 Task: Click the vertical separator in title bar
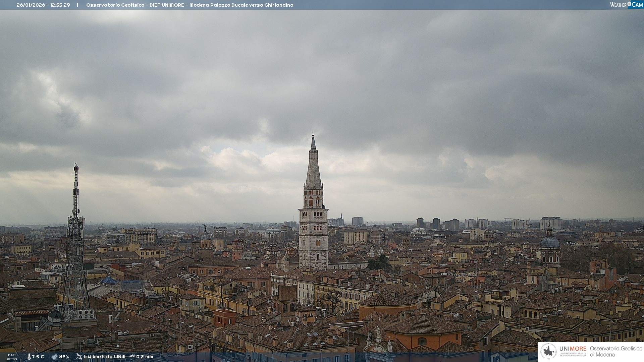77,5
